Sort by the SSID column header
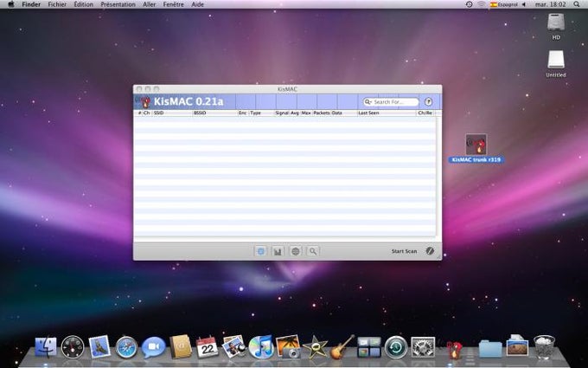 pyautogui.click(x=172, y=113)
